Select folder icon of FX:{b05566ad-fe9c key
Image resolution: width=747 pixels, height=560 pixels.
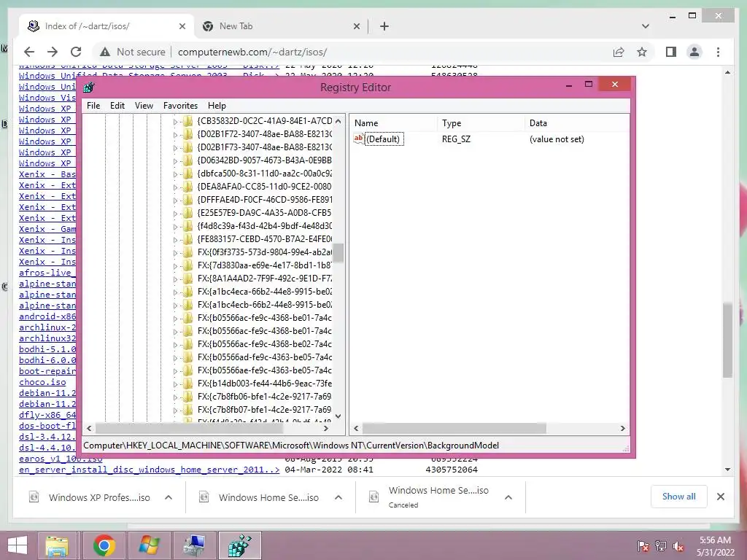tap(187, 357)
